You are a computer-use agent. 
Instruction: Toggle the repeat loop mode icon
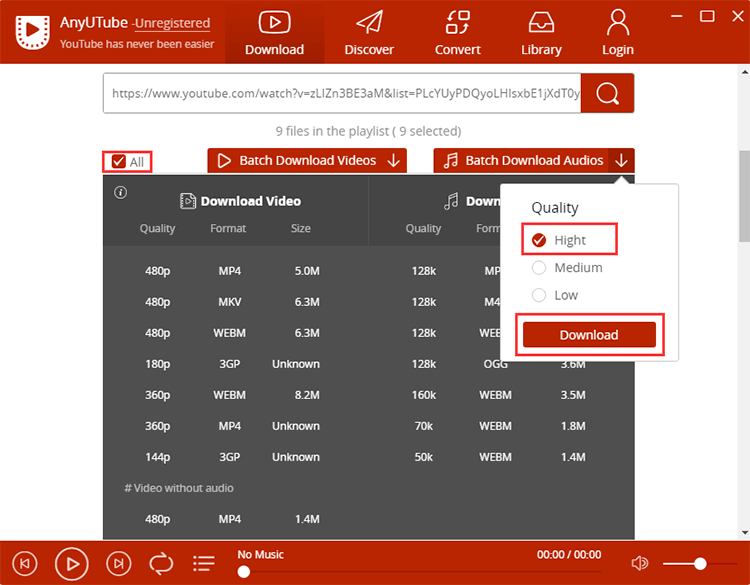[161, 563]
